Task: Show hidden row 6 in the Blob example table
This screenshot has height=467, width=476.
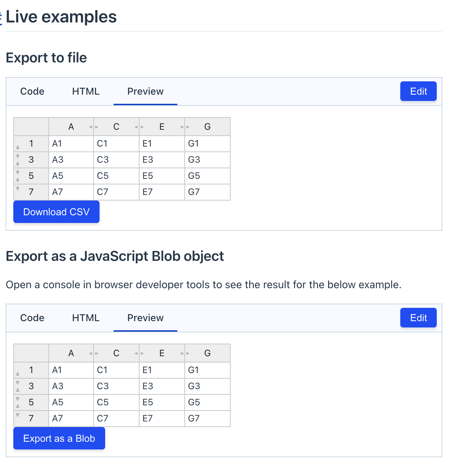Action: (18, 406)
